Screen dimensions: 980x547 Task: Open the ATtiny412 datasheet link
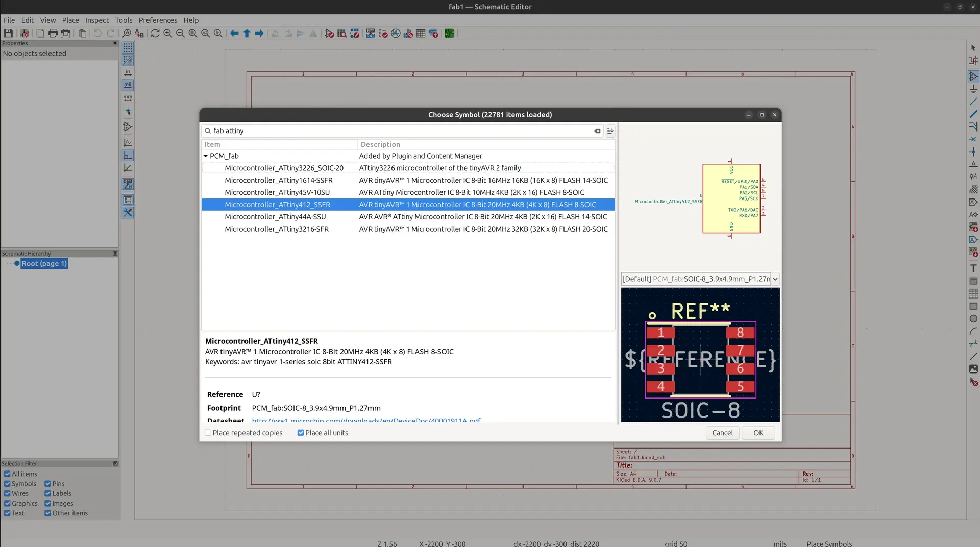366,420
